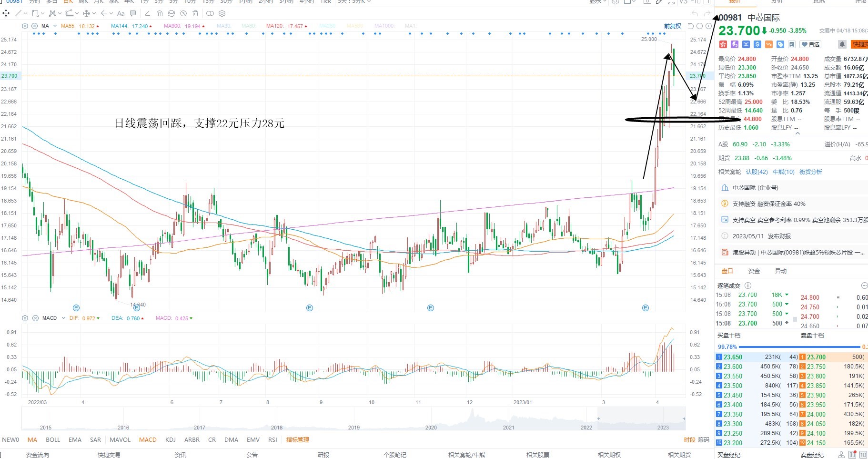Select the text annotation Aa tool
Image resolution: width=868 pixels, height=459 pixels.
121,13
